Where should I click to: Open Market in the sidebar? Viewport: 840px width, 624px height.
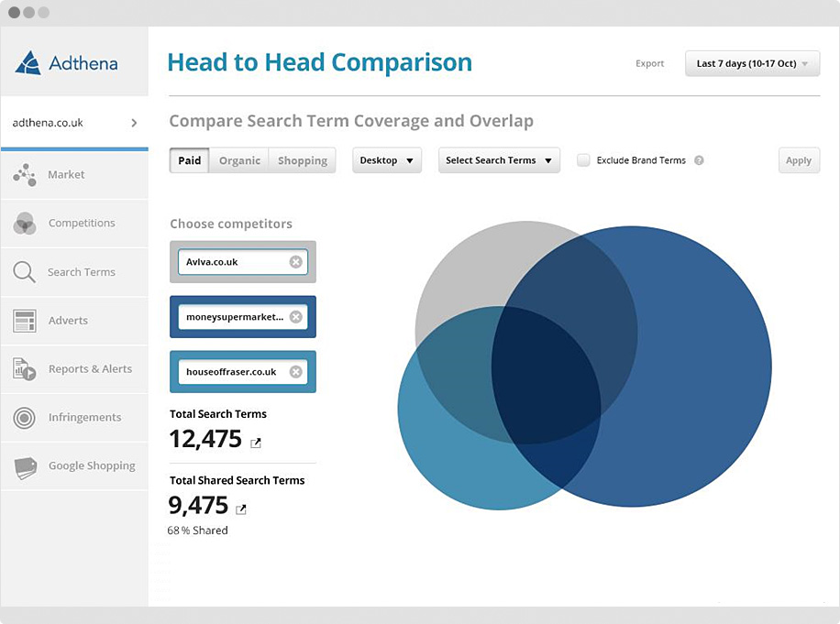coord(74,175)
